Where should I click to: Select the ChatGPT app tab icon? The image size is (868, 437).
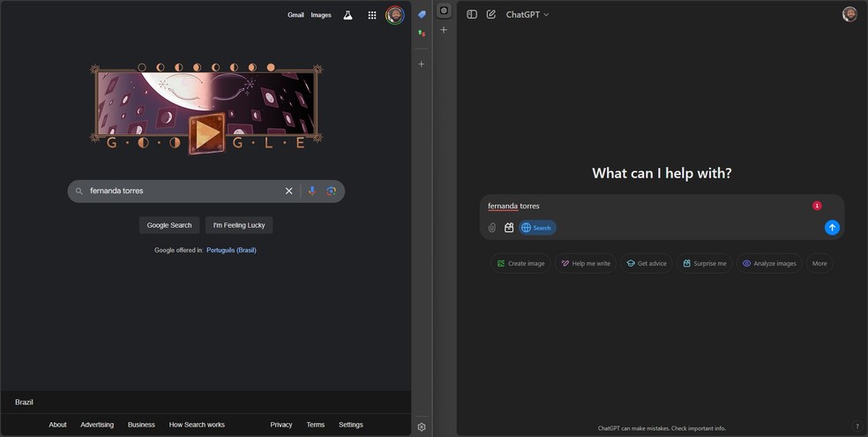(x=444, y=11)
